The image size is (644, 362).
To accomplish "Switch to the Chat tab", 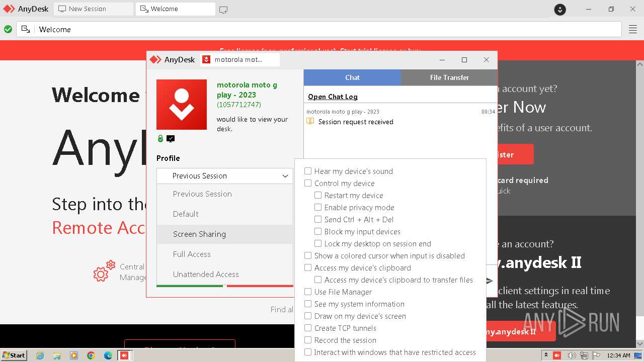I will pos(352,77).
